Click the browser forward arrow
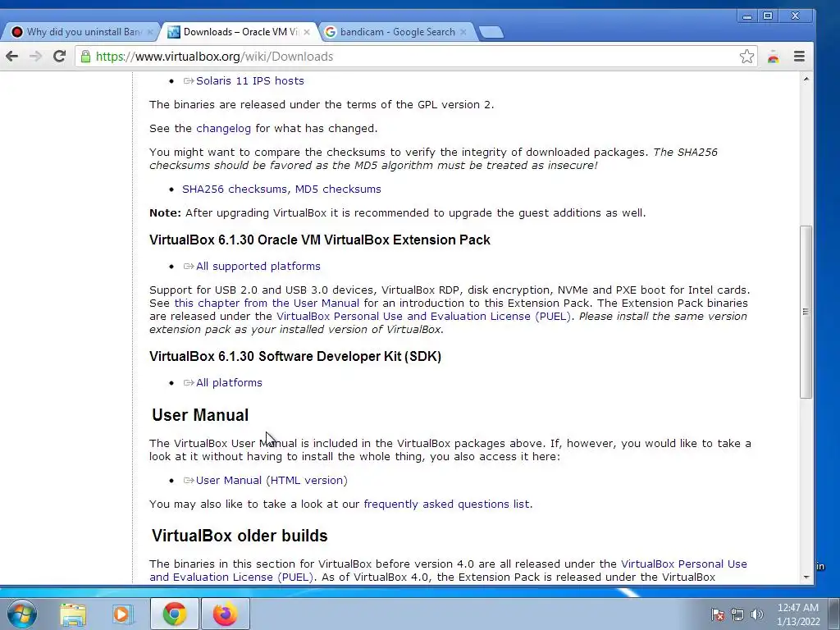The height and width of the screenshot is (630, 840). click(35, 57)
